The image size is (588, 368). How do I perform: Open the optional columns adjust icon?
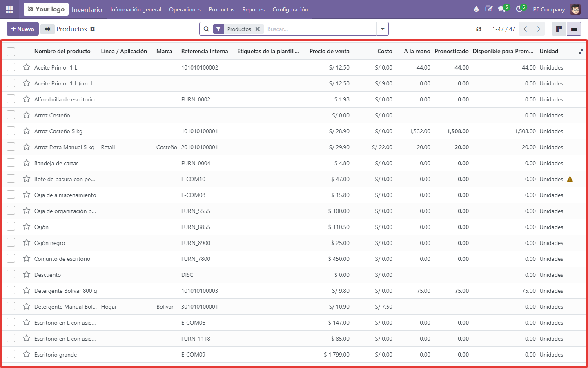[581, 52]
